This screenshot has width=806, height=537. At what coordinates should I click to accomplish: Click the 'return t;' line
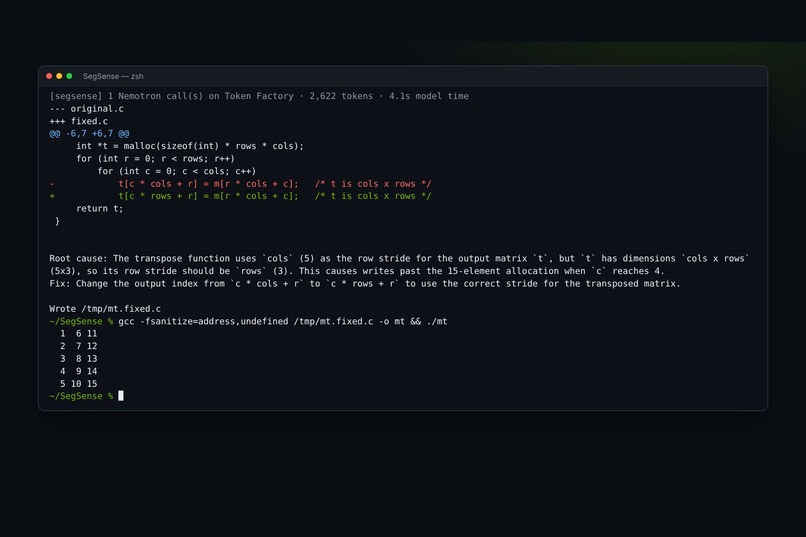(x=100, y=209)
